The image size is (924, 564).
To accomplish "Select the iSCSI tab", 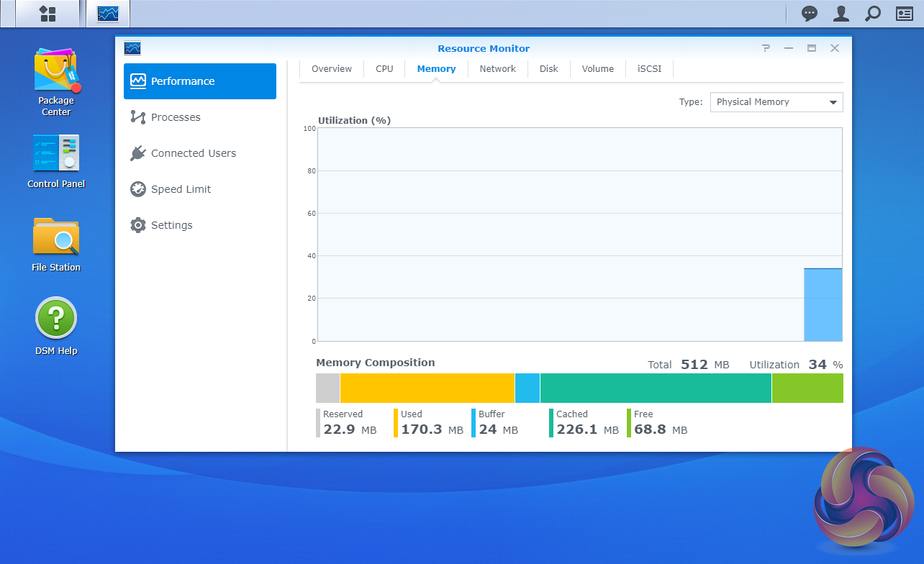I will [x=649, y=69].
